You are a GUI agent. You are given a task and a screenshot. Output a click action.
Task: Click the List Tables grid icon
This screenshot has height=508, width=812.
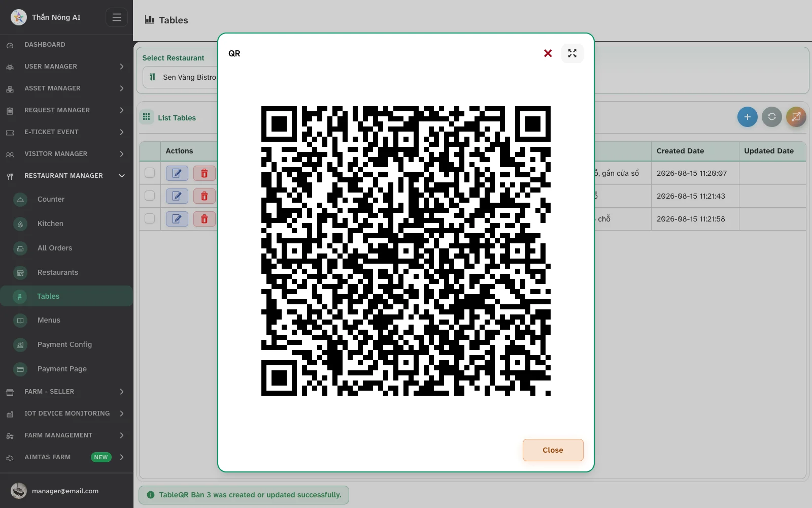pyautogui.click(x=147, y=117)
